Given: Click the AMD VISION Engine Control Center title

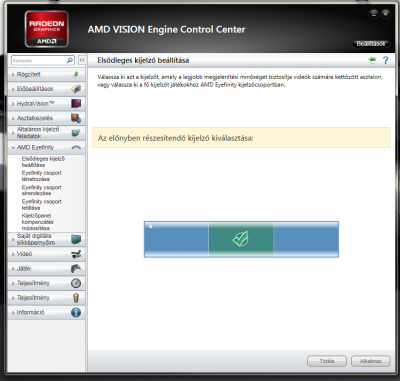Looking at the screenshot, I should 166,29.
